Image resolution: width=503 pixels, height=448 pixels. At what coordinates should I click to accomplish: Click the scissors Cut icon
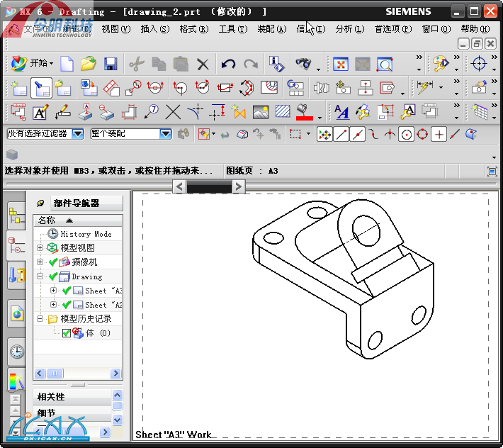[x=135, y=64]
